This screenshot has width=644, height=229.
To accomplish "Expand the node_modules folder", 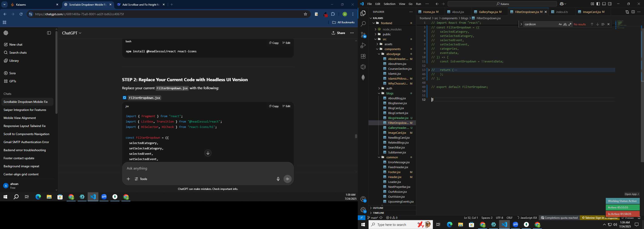I will click(375, 29).
